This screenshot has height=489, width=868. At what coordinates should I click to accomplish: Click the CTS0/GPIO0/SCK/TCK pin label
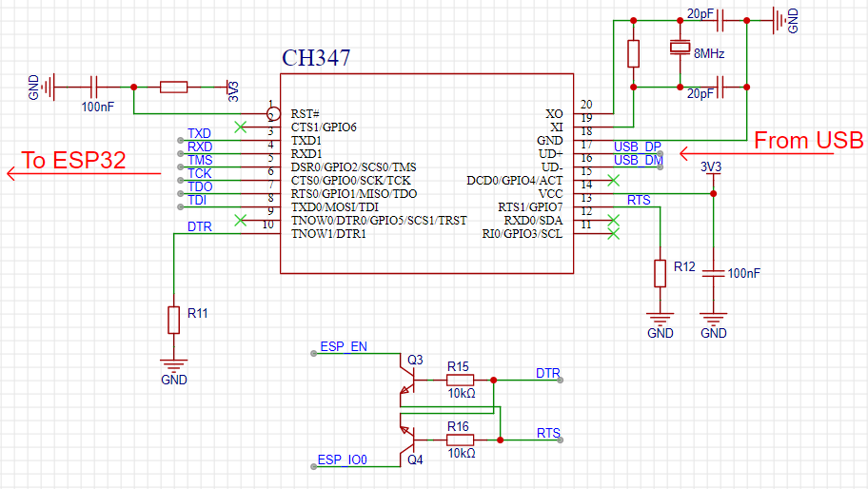coord(351,181)
